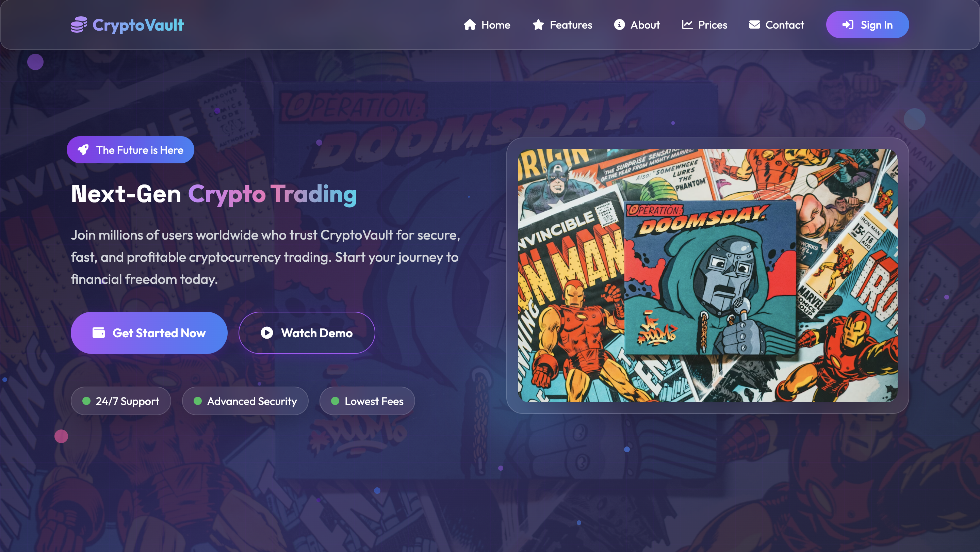Click the info circle icon beside About
Screen dimensions: 980x552
(x=619, y=25)
